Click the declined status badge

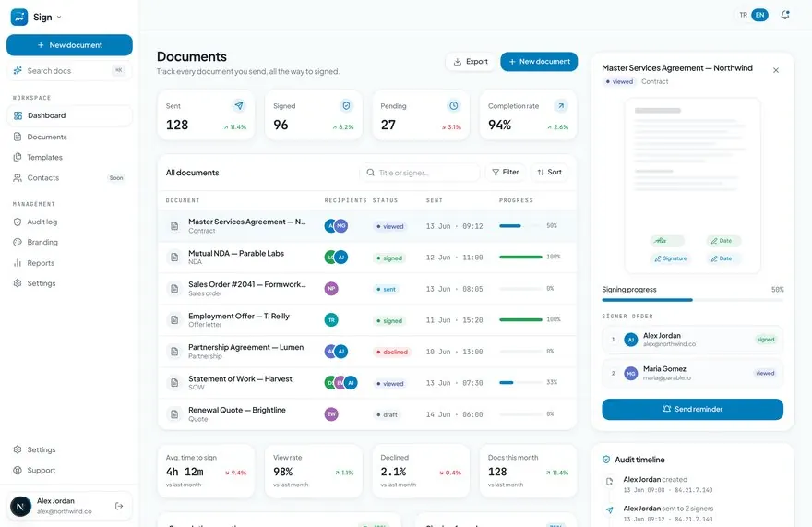tap(392, 352)
